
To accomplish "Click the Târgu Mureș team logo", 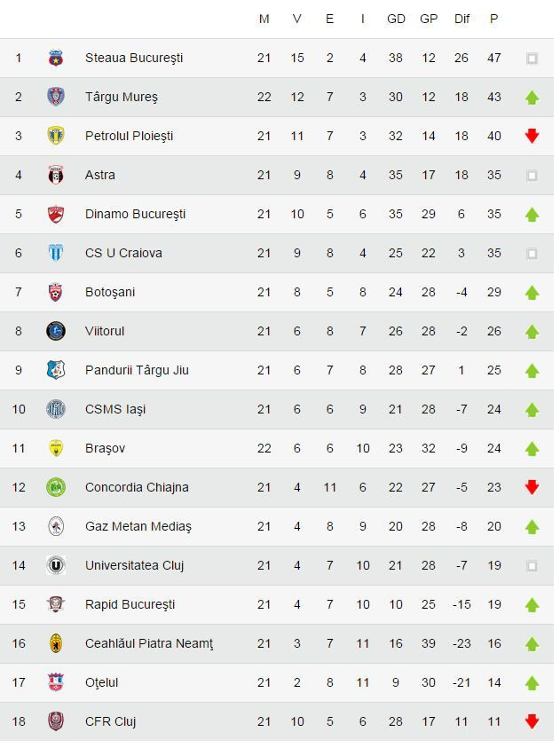I will point(56,98).
